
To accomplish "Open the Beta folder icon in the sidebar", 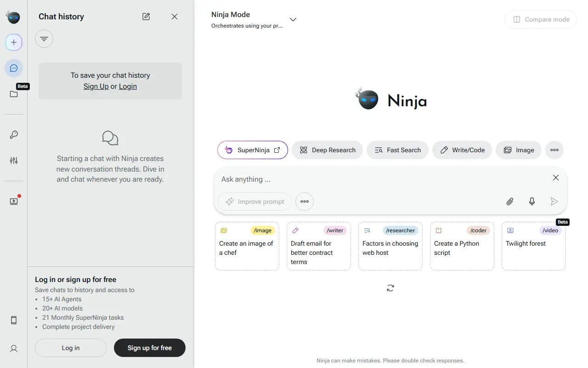I will (x=13, y=94).
